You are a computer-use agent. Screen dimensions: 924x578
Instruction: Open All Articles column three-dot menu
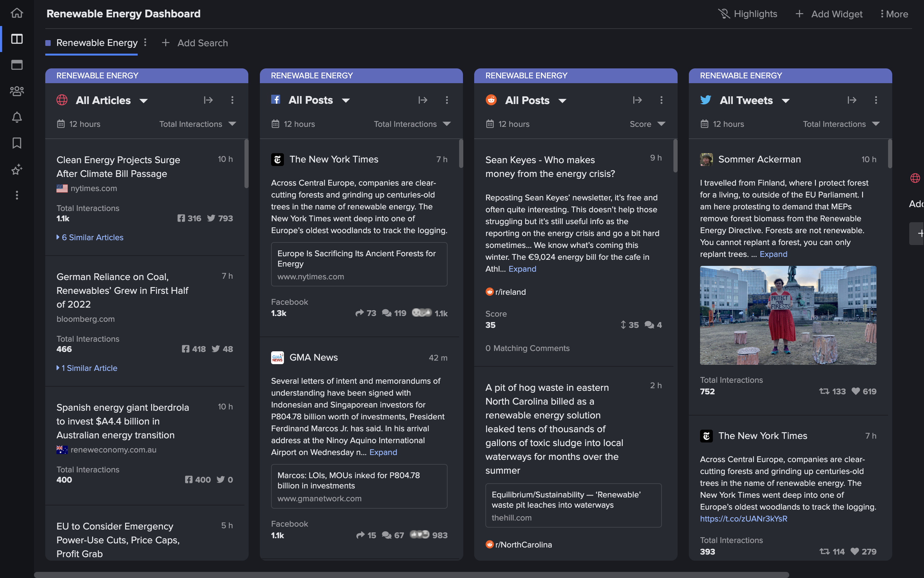pos(232,100)
